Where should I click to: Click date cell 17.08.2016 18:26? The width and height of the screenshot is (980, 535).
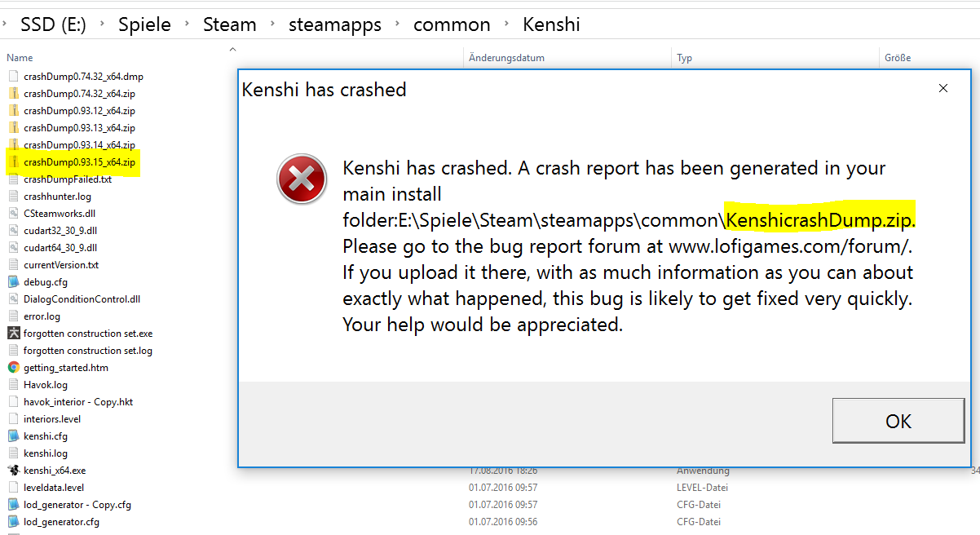pos(503,470)
